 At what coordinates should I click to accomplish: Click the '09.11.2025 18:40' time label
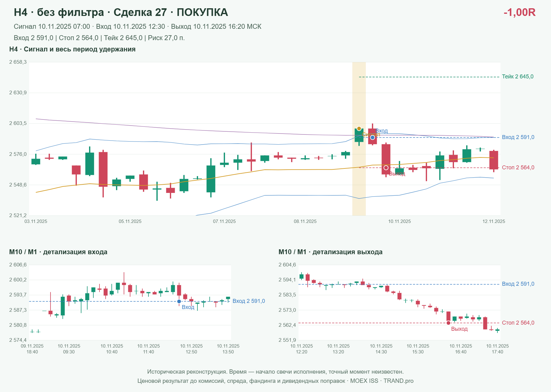(x=32, y=349)
